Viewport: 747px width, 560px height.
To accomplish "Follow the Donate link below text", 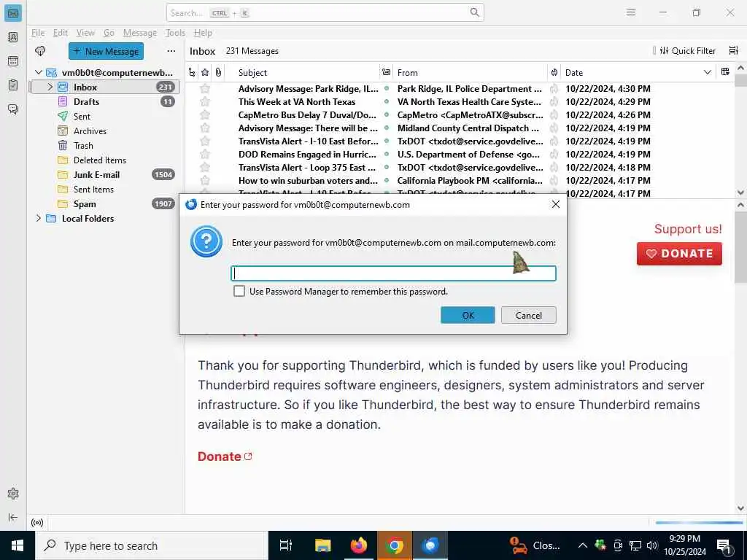I will click(x=225, y=456).
